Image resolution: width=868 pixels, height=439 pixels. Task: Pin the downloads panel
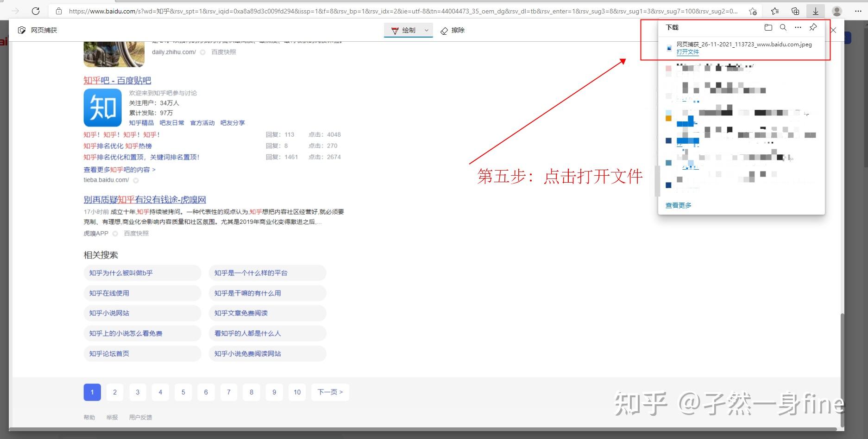click(813, 27)
